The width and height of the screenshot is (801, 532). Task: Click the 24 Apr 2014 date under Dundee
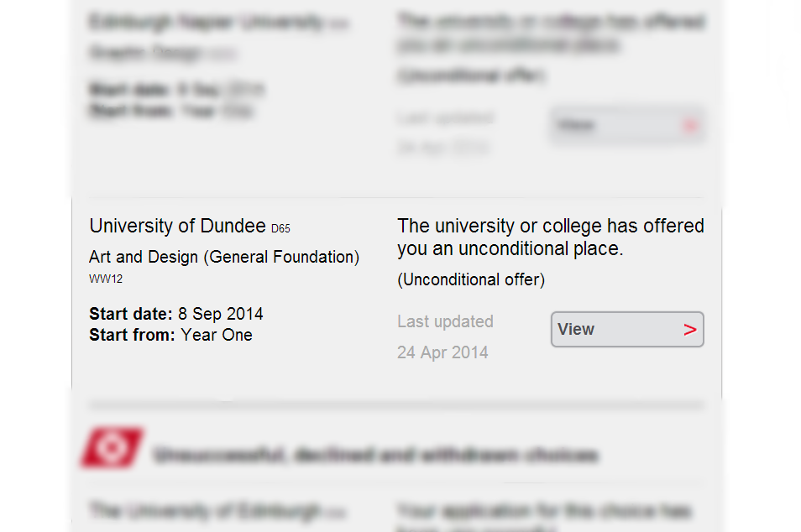442,352
